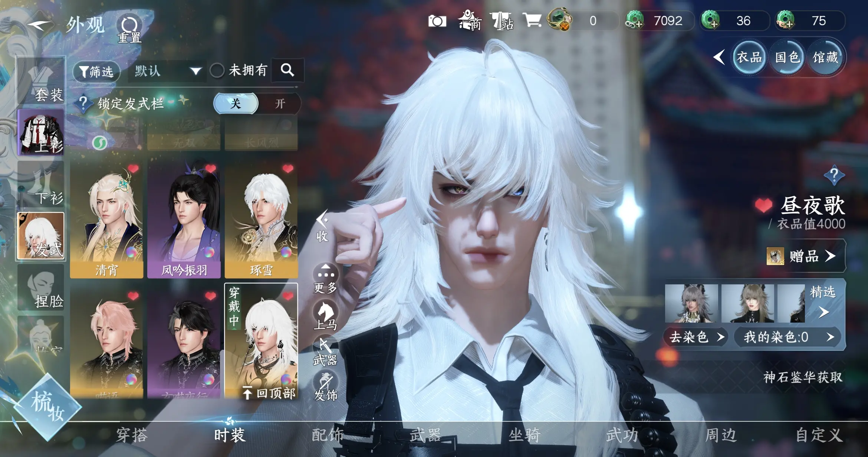Click dye color orb on 琢雪 card
This screenshot has width=868, height=457.
pos(286,252)
